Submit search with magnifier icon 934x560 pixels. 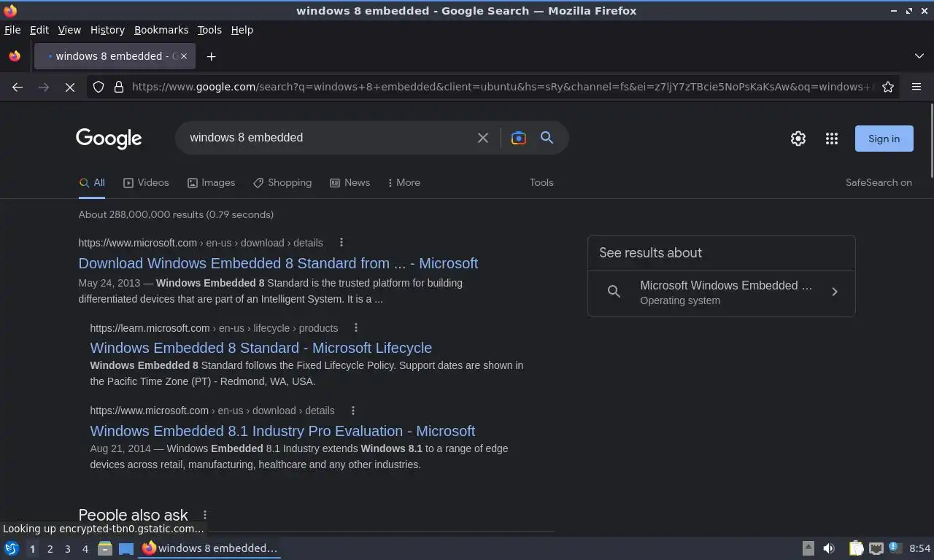click(x=547, y=138)
